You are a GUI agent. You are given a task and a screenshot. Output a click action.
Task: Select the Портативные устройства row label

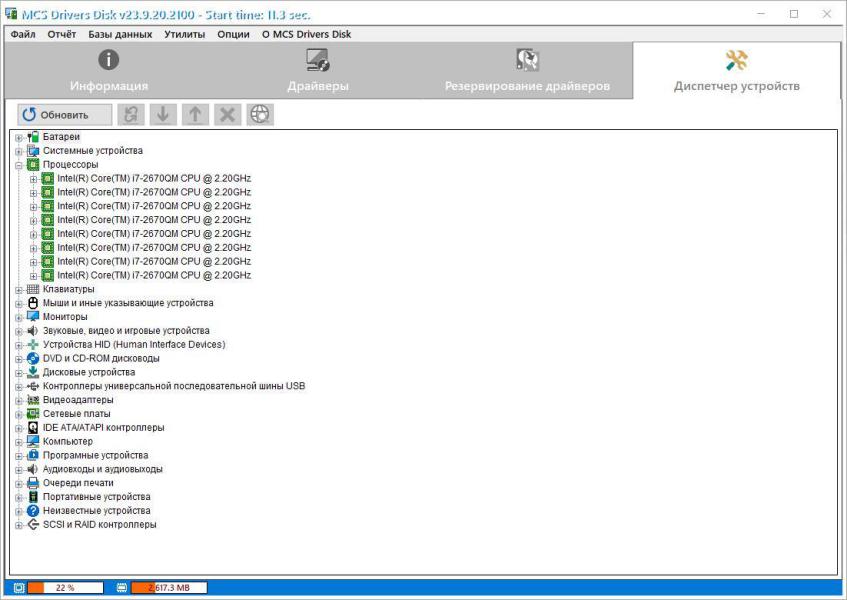[x=97, y=497]
